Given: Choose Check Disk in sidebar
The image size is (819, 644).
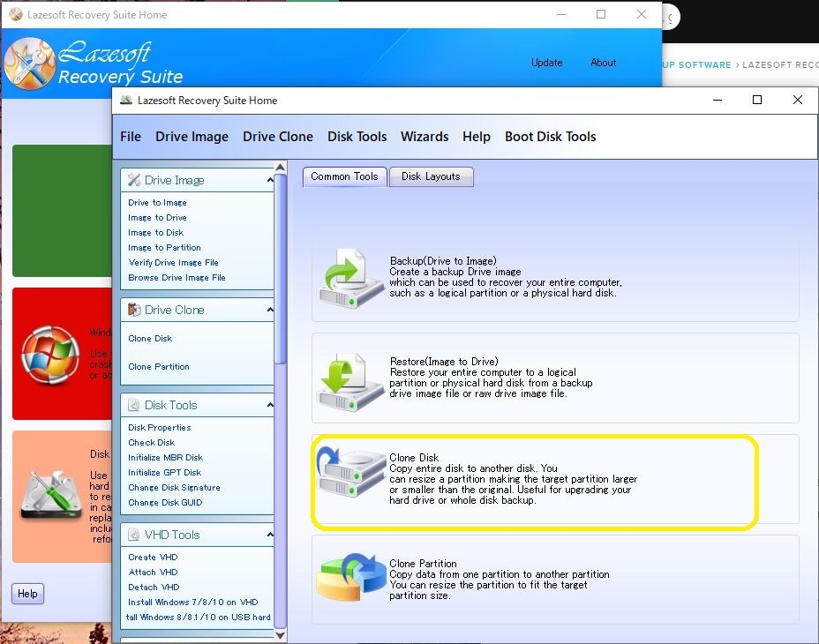Looking at the screenshot, I should point(152,442).
